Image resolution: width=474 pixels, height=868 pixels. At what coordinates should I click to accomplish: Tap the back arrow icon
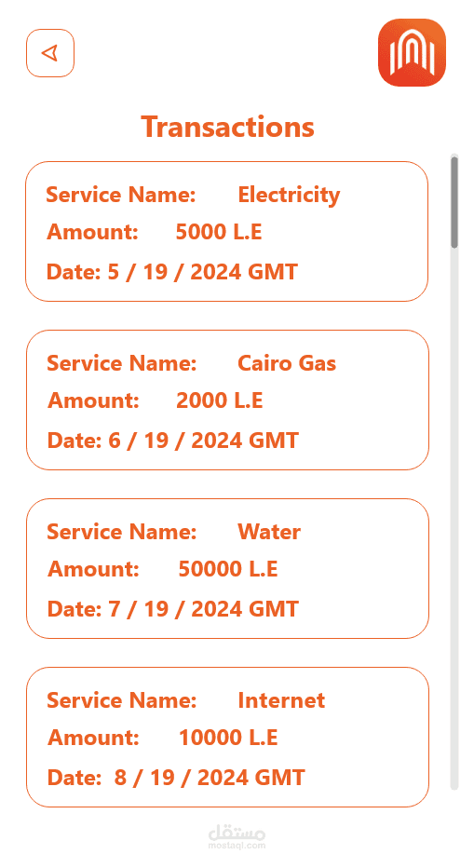coord(50,53)
